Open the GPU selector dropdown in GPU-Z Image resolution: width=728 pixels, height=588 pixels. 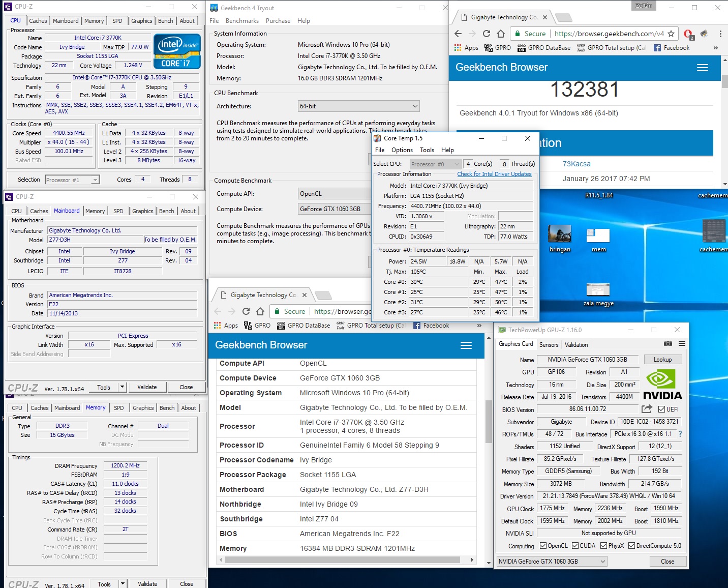coord(552,562)
